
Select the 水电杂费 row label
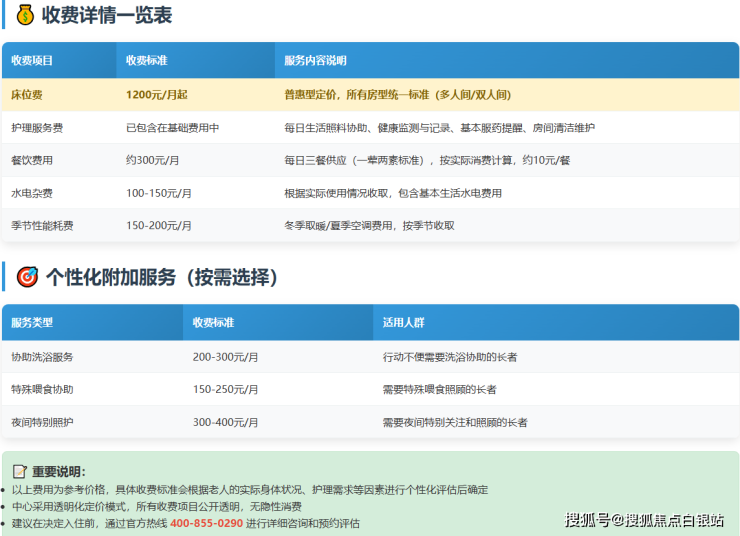(x=32, y=193)
